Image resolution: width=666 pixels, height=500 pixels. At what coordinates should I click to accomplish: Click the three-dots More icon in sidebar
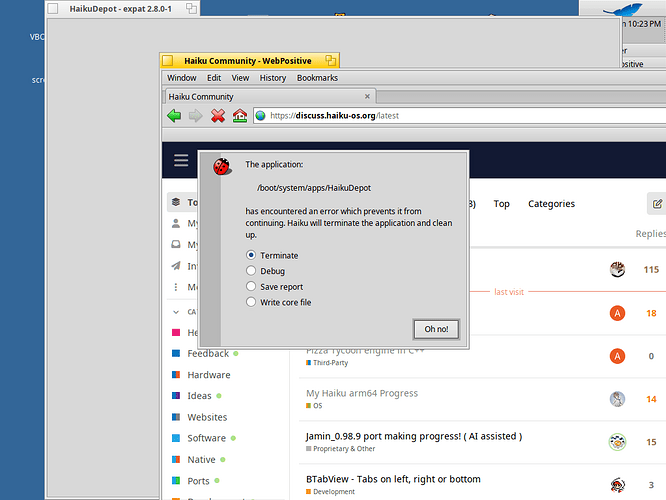click(175, 287)
